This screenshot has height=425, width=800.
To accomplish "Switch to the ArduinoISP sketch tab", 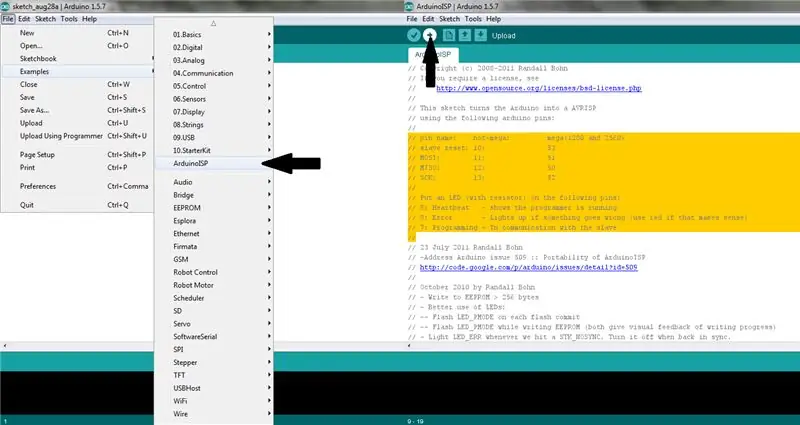I will [x=433, y=55].
